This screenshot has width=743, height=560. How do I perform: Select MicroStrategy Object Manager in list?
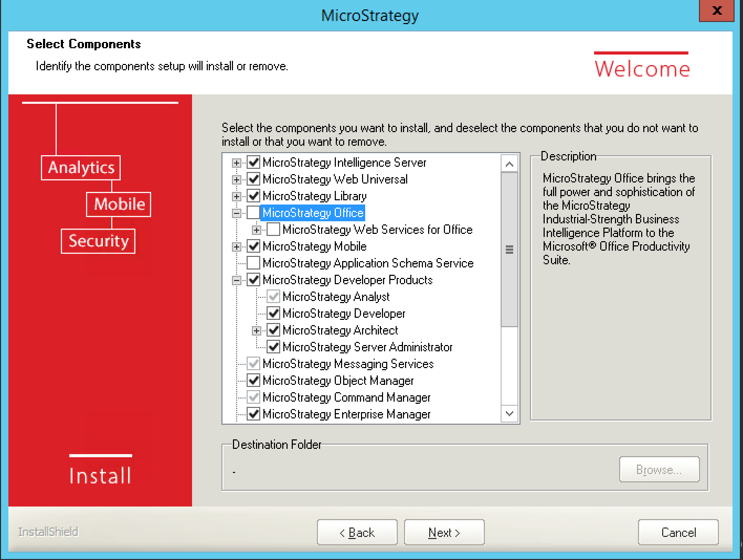[x=338, y=381]
